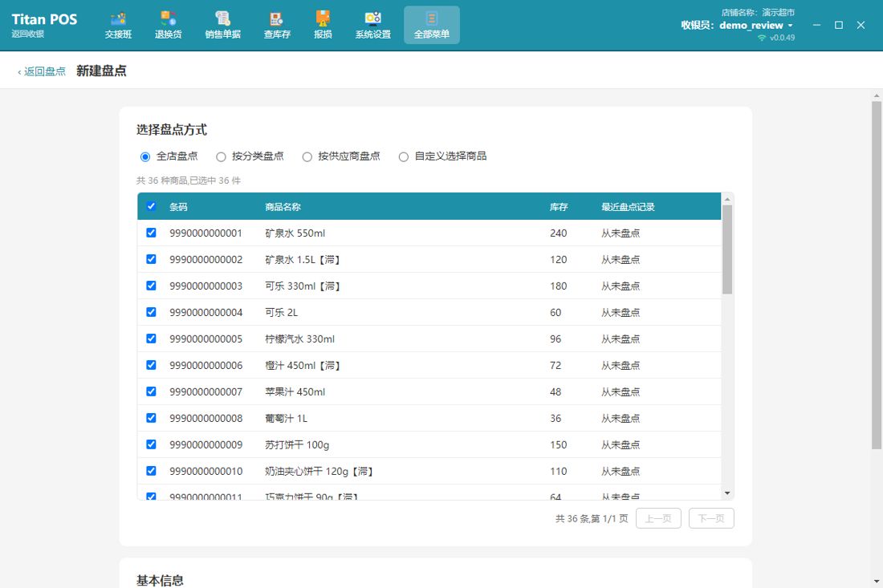The height and width of the screenshot is (588, 883).
Task: Click the 店铺名称: 演示超市 label
Action: (x=758, y=12)
